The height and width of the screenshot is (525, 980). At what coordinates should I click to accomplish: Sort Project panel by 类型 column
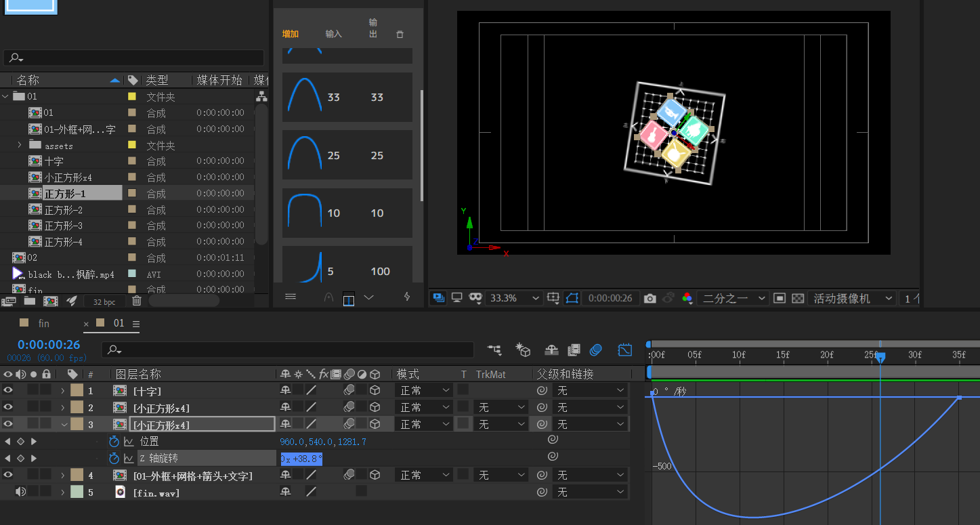[x=157, y=80]
